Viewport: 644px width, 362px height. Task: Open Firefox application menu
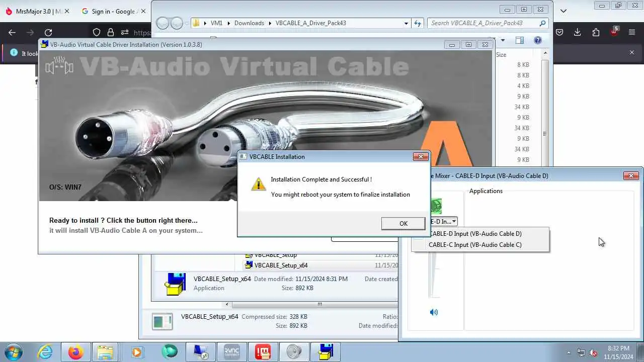point(632,32)
